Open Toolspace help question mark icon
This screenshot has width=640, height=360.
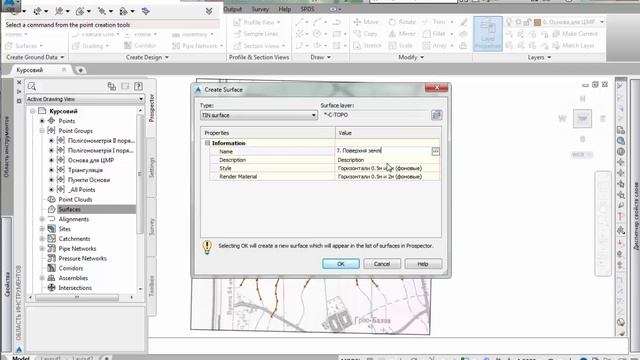point(138,86)
